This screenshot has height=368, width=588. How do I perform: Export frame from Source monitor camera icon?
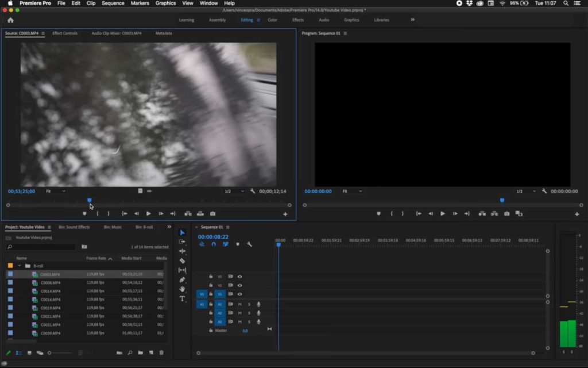pyautogui.click(x=212, y=214)
